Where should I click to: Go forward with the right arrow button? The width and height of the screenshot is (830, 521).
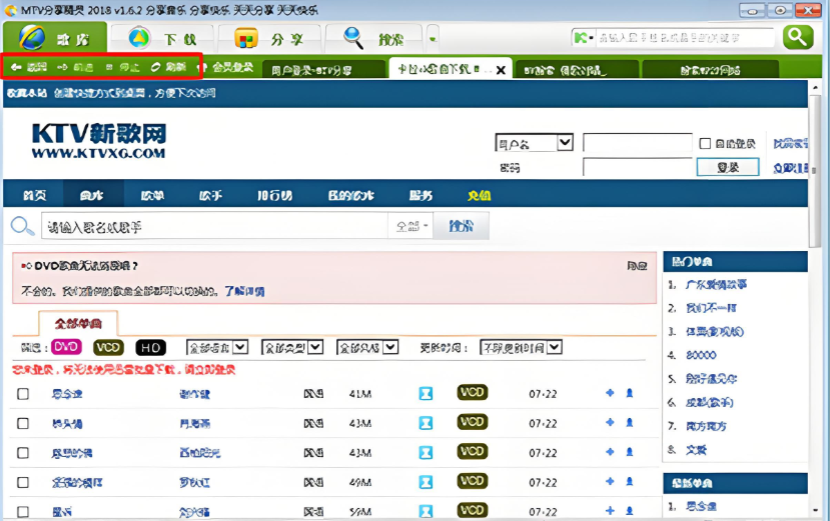75,67
